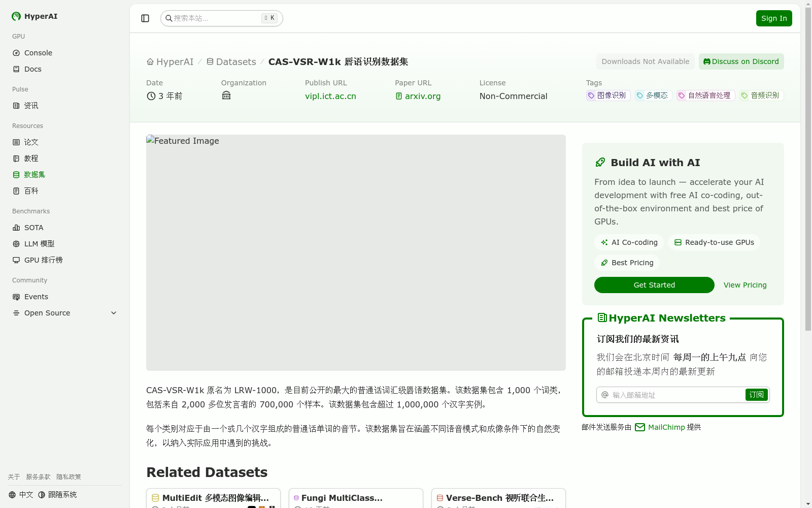Click the 订阅 subscribe button

(756, 395)
